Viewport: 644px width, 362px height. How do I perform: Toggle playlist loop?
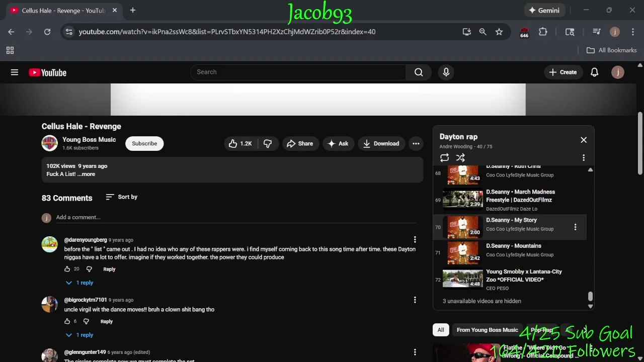coord(444,158)
